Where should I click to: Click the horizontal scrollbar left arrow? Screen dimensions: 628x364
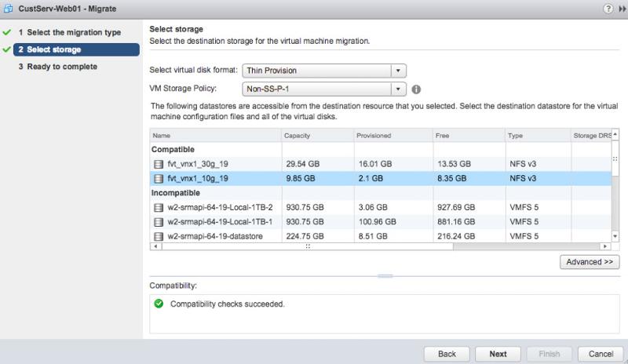155,246
